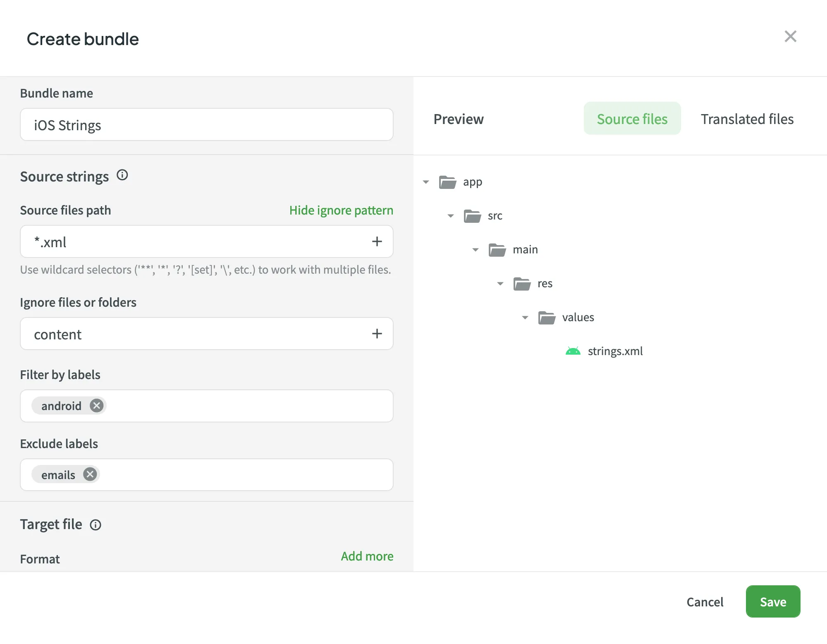The height and width of the screenshot is (644, 827).
Task: Select the Source files tab
Action: tap(632, 119)
